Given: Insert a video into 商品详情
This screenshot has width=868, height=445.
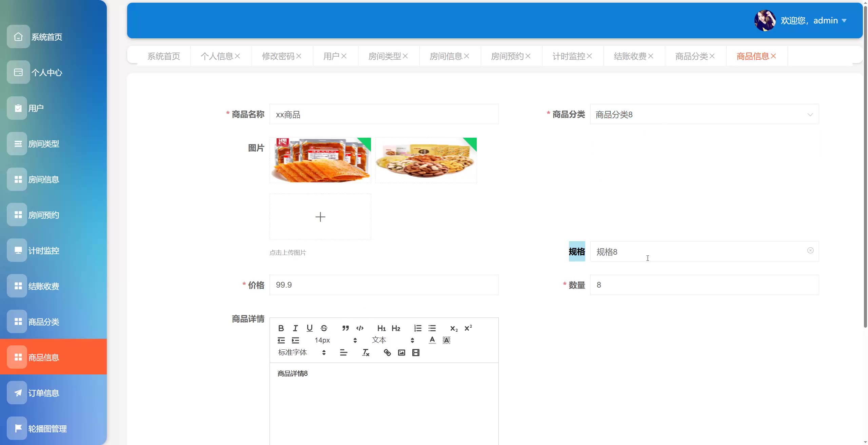Looking at the screenshot, I should [x=416, y=353].
